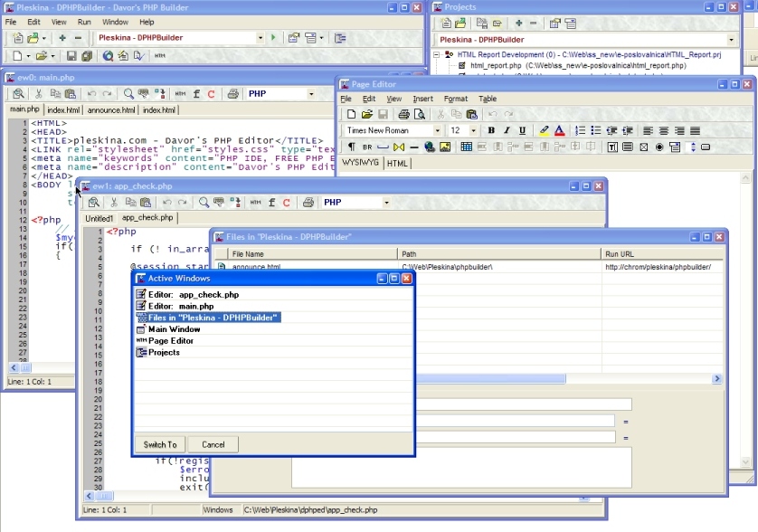Open font size 12 dropdown in Page Editor
The image size is (758, 532).
473,130
